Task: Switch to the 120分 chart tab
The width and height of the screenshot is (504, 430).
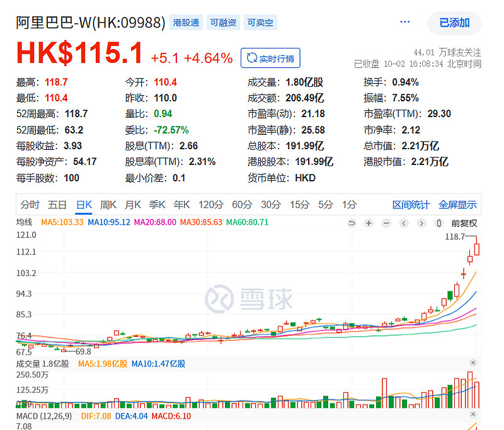Action: (x=211, y=205)
